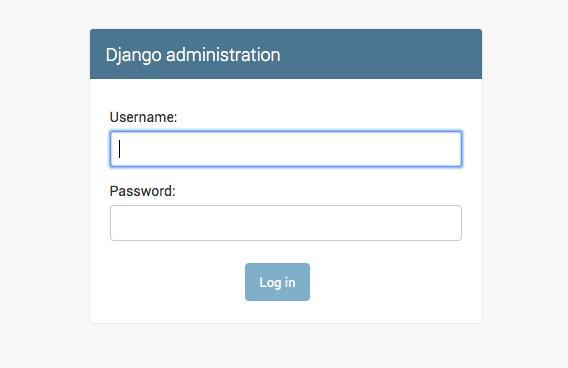This screenshot has width=568, height=368.
Task: Select the text box beneath Username label
Action: (x=286, y=149)
